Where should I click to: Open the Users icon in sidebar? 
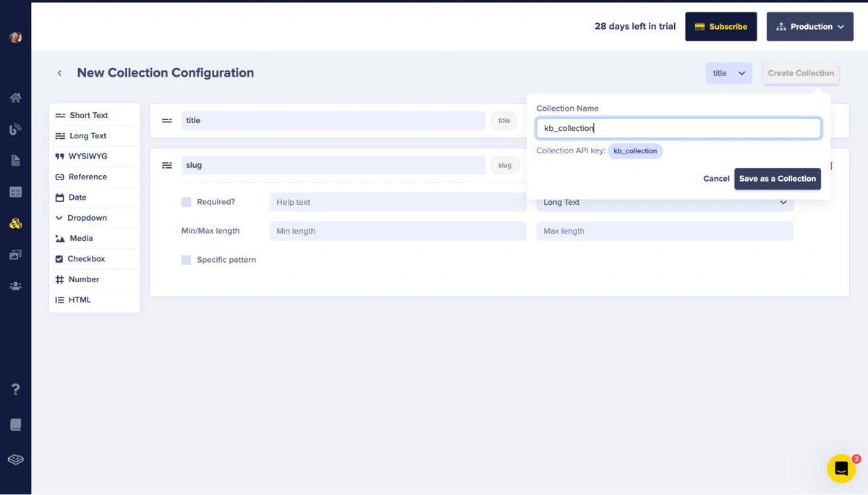click(x=15, y=287)
